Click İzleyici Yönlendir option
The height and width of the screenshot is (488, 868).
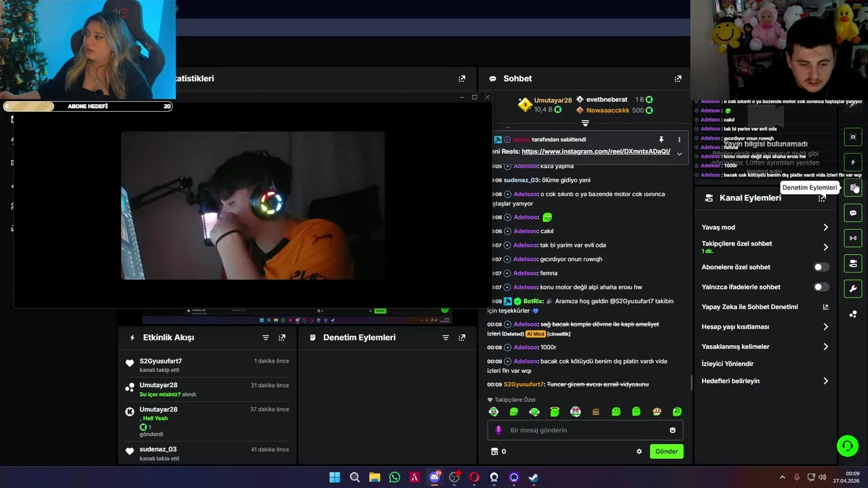tap(728, 364)
